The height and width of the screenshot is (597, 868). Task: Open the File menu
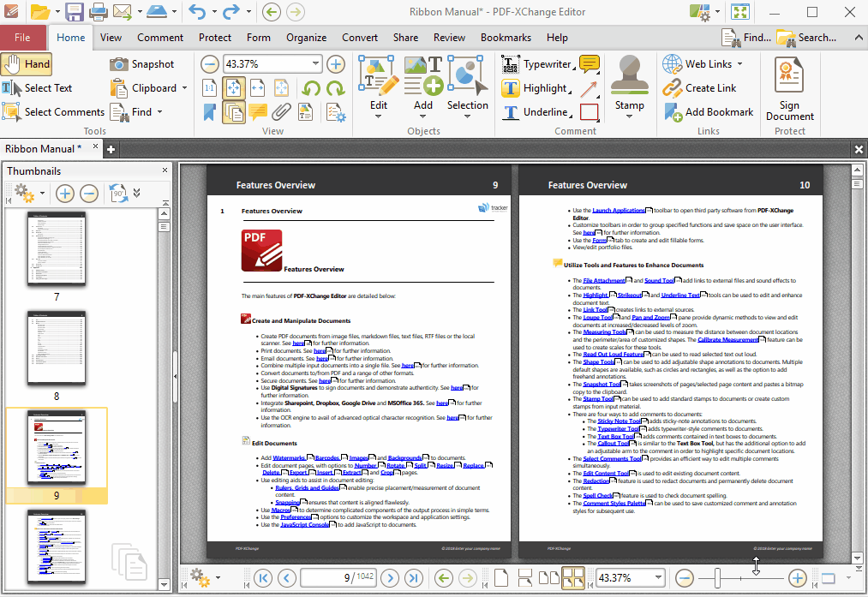tap(22, 38)
